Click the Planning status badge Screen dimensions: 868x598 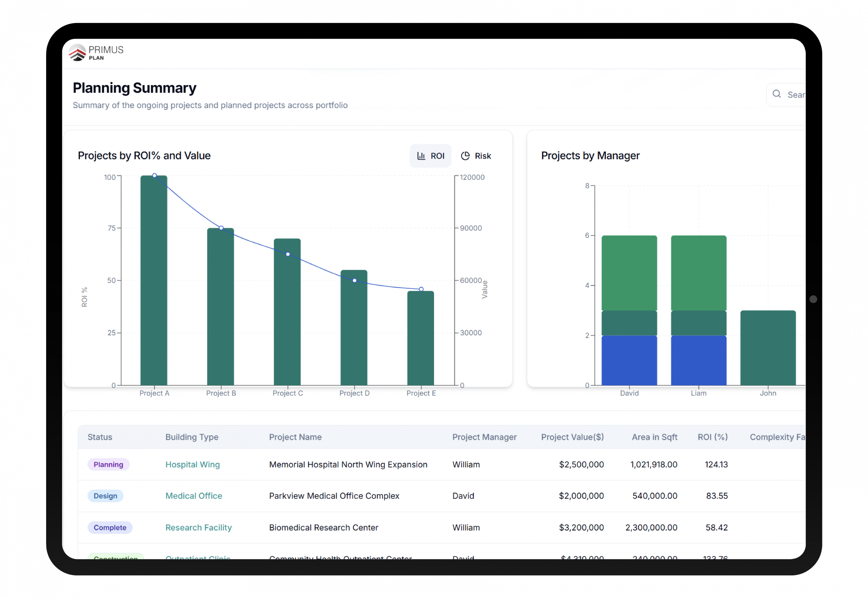coord(108,465)
